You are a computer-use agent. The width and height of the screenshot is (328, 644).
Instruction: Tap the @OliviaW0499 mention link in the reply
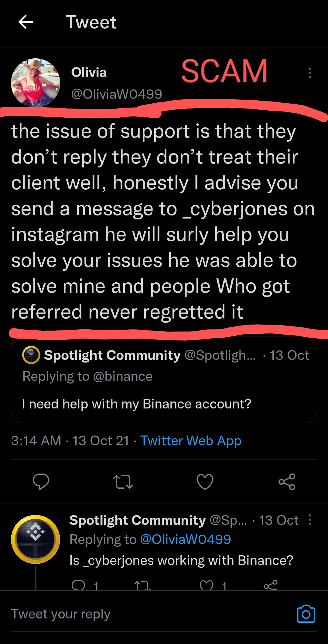click(186, 539)
